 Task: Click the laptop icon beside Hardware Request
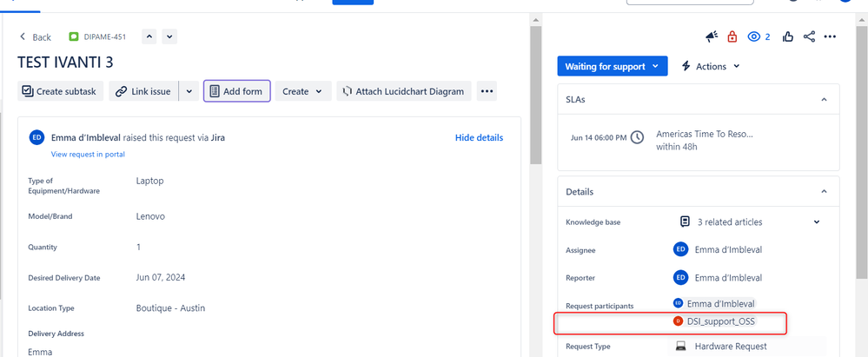(680, 346)
